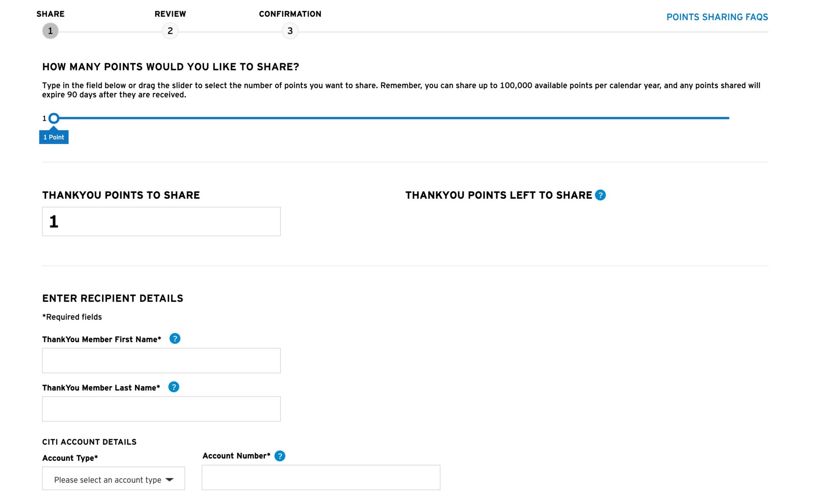Click the help icon beside Member Last Name
Viewport: 833px width, 504px height.
point(174,387)
